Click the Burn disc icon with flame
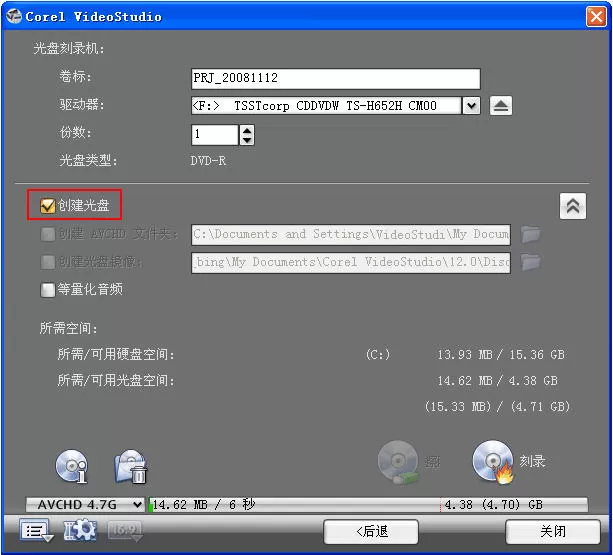Image resolution: width=613 pixels, height=555 pixels. (493, 462)
